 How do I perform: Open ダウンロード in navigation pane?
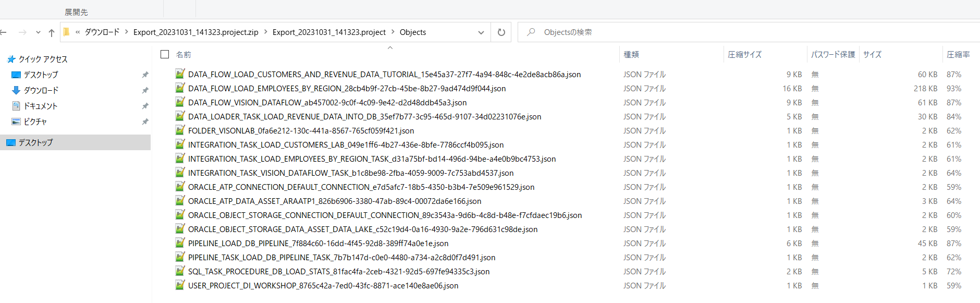(x=41, y=90)
